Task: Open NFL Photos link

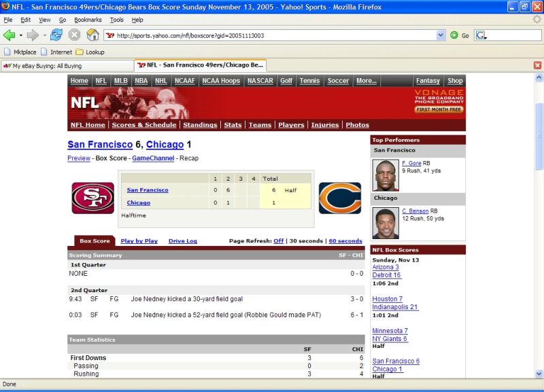Action: coord(358,125)
